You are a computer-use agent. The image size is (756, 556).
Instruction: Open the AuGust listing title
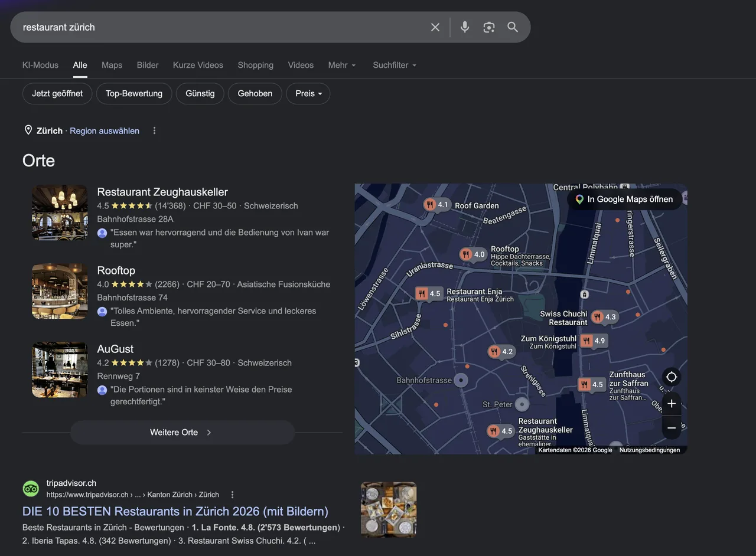click(115, 349)
